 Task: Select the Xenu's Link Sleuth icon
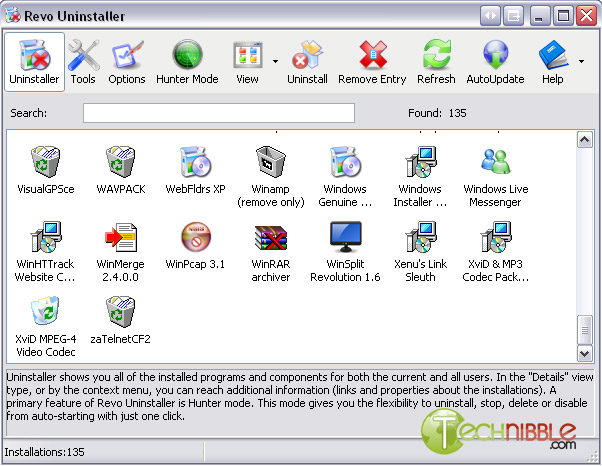pyautogui.click(x=420, y=236)
